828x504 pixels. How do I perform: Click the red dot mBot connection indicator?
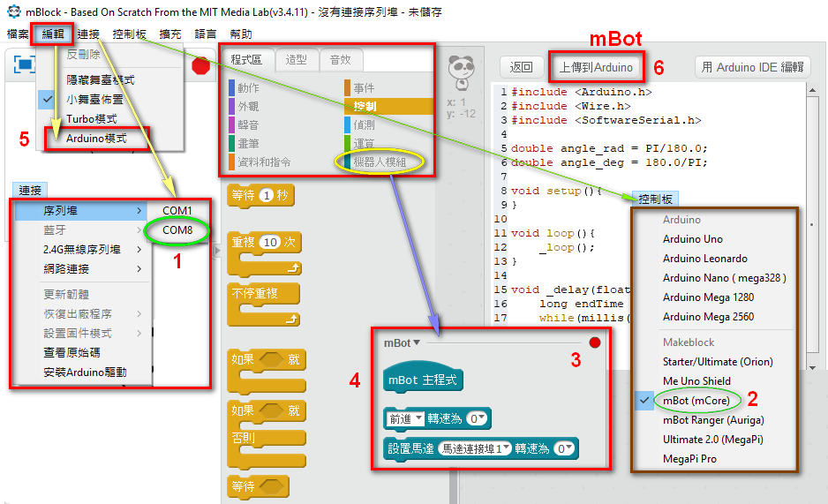[594, 342]
